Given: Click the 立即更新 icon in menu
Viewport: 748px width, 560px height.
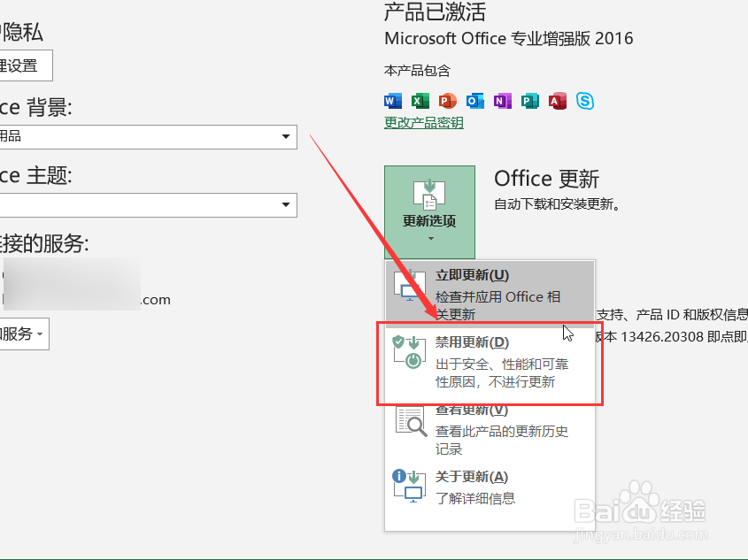Looking at the screenshot, I should 410,285.
